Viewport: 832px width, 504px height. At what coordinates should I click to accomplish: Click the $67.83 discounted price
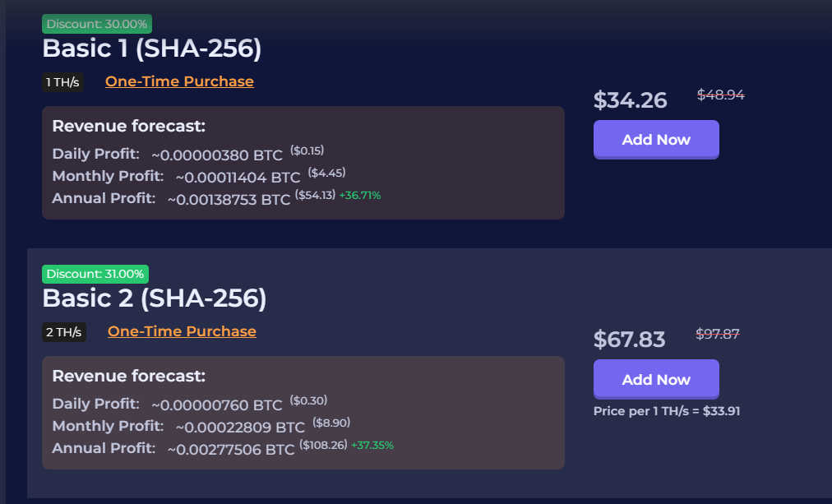630,339
